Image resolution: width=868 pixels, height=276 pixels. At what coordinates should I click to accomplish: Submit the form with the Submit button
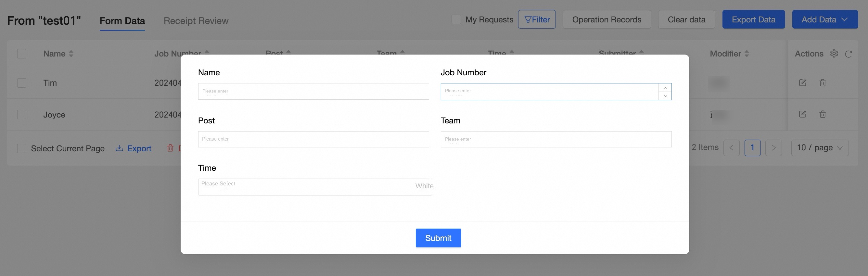pos(438,238)
